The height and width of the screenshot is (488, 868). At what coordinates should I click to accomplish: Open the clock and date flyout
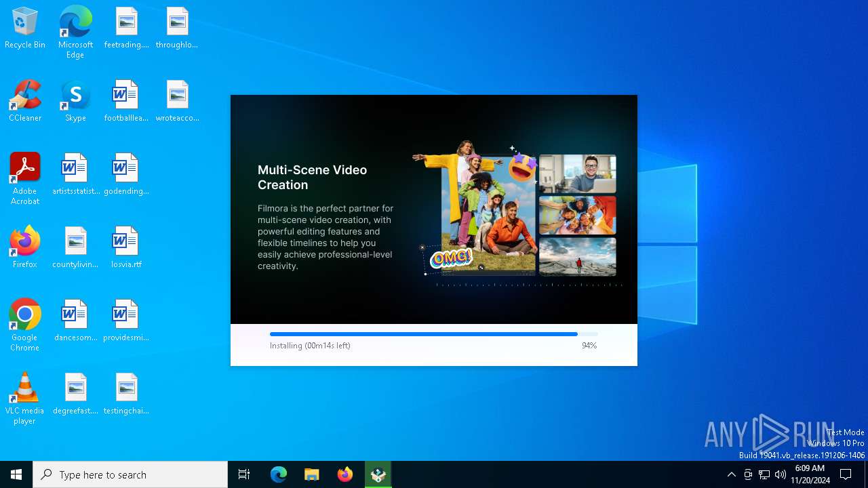coord(810,474)
